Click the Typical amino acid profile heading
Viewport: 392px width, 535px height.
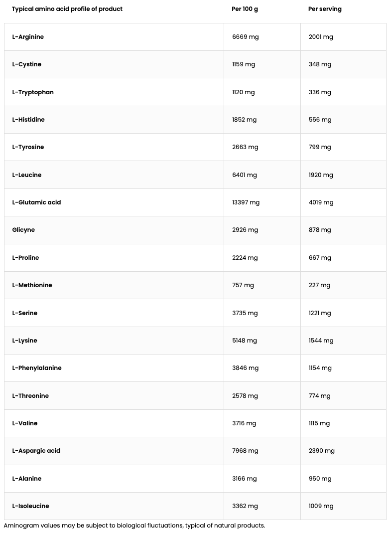[67, 9]
